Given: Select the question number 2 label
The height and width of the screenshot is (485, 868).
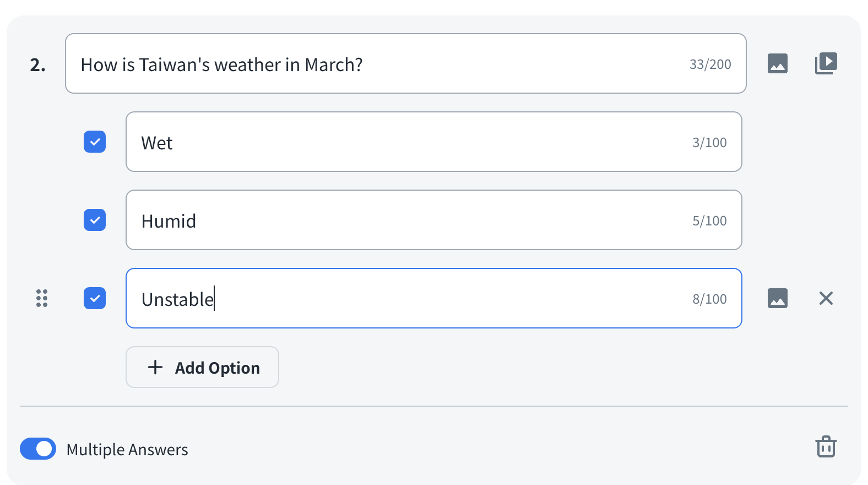Looking at the screenshot, I should [x=37, y=65].
